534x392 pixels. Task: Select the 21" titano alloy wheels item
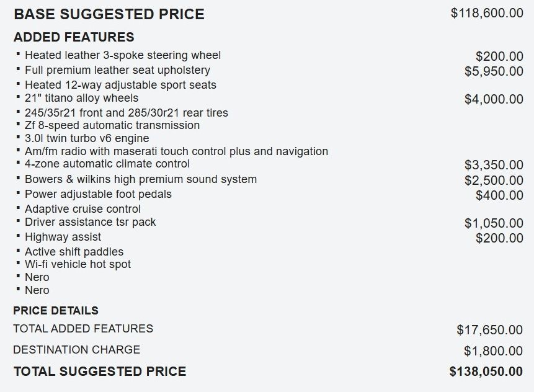pos(81,98)
